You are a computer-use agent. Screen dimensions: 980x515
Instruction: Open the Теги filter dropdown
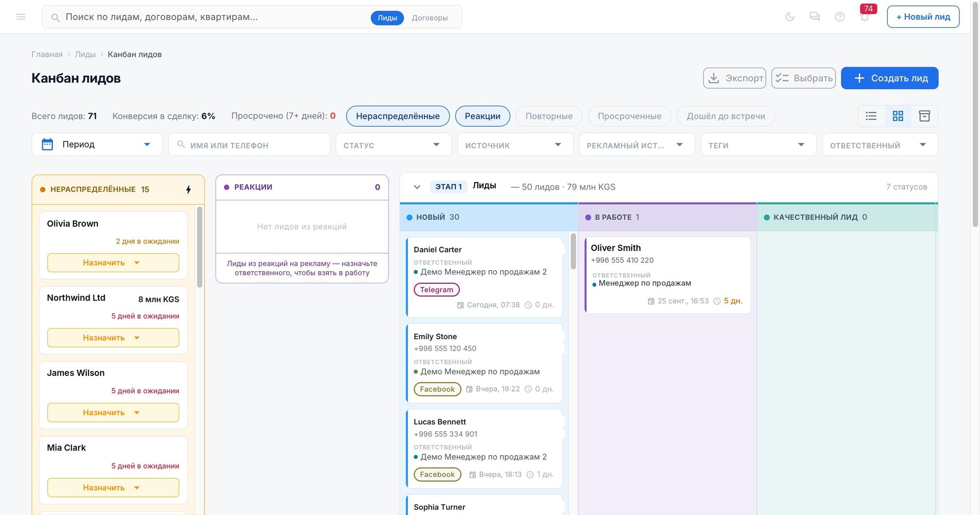pyautogui.click(x=759, y=144)
